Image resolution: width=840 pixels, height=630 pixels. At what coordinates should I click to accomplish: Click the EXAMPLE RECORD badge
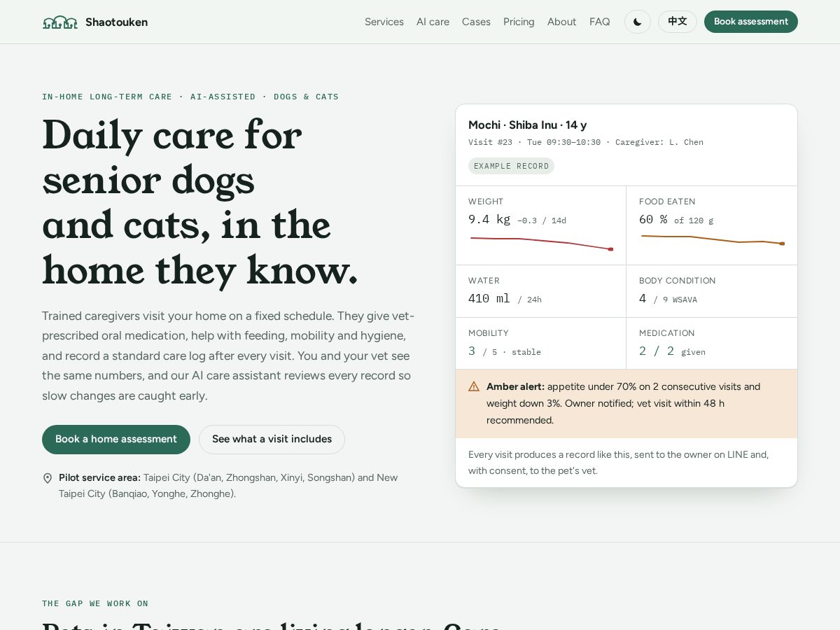tap(511, 166)
